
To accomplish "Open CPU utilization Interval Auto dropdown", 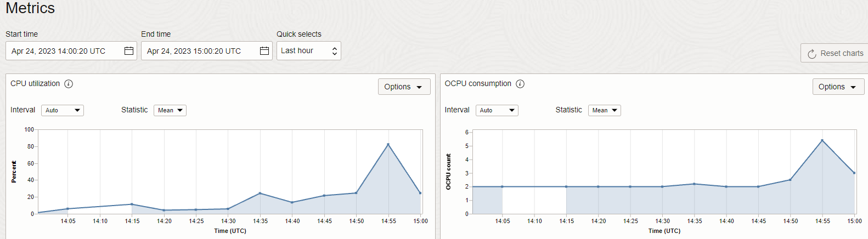I will [x=63, y=110].
